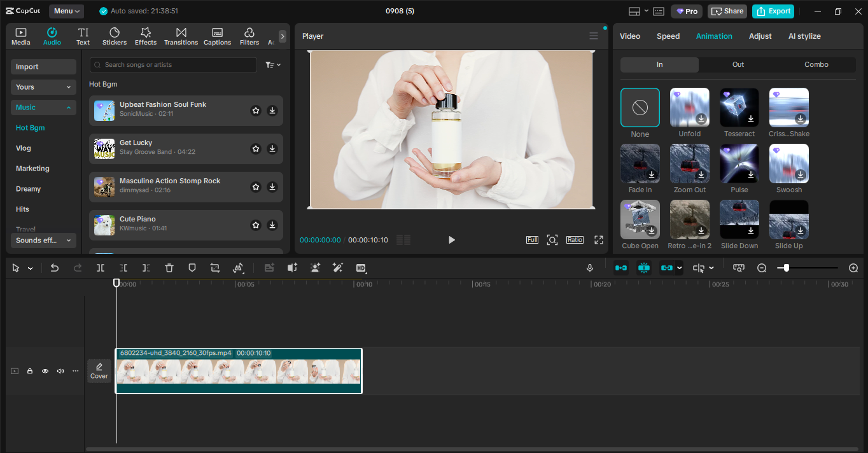The width and height of the screenshot is (868, 453).
Task: Click the Split clip icon in timeline toolbar
Action: click(x=101, y=268)
